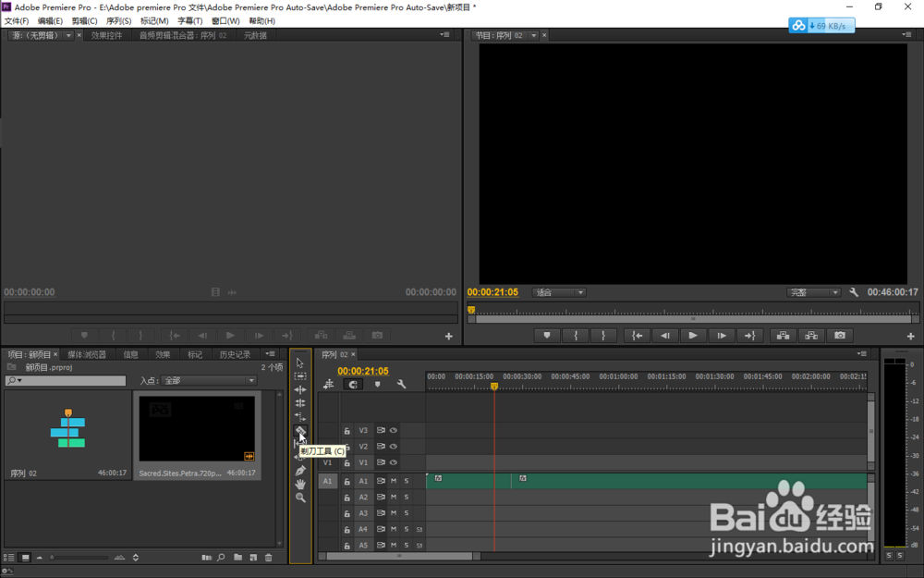
Task: Toggle V2 track output eye
Action: click(x=393, y=447)
